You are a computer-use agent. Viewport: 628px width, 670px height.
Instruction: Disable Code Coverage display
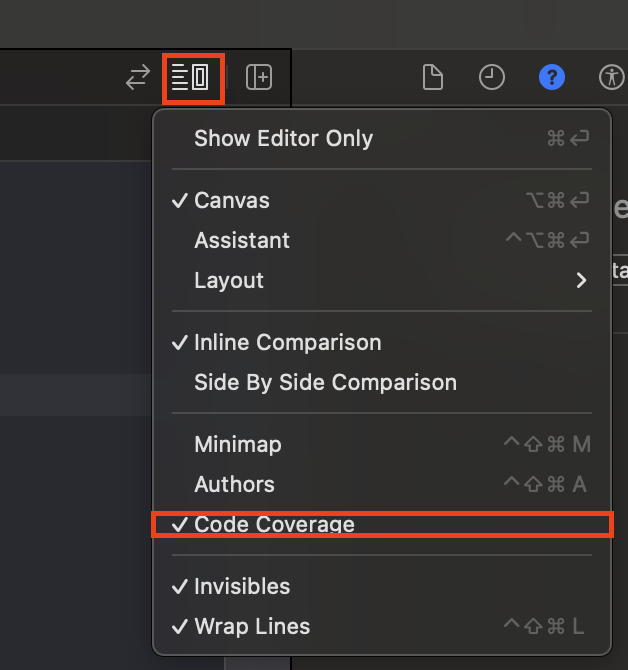(274, 524)
